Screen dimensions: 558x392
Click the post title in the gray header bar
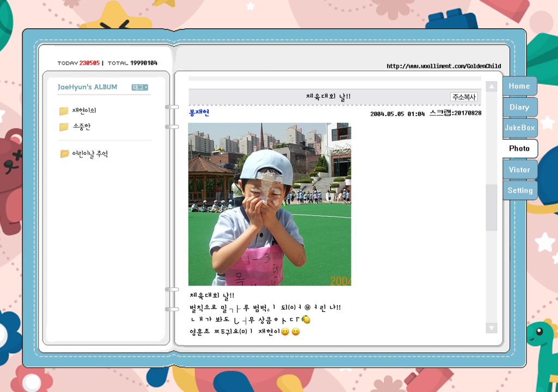(x=328, y=96)
